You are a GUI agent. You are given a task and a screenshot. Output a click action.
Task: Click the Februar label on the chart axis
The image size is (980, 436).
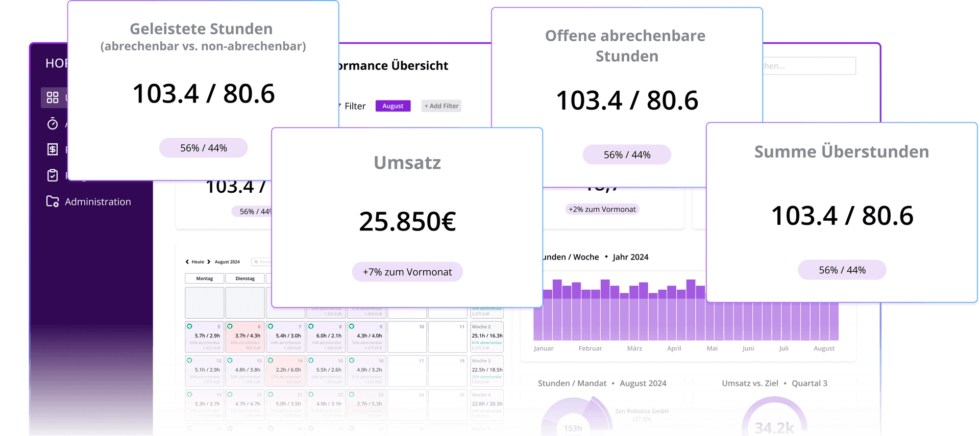click(x=590, y=348)
